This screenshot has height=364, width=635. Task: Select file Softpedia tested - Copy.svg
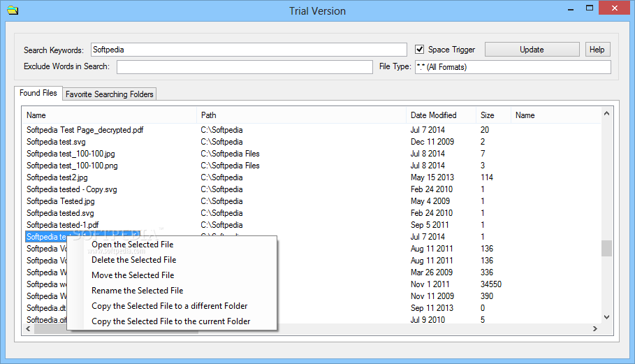click(x=72, y=189)
